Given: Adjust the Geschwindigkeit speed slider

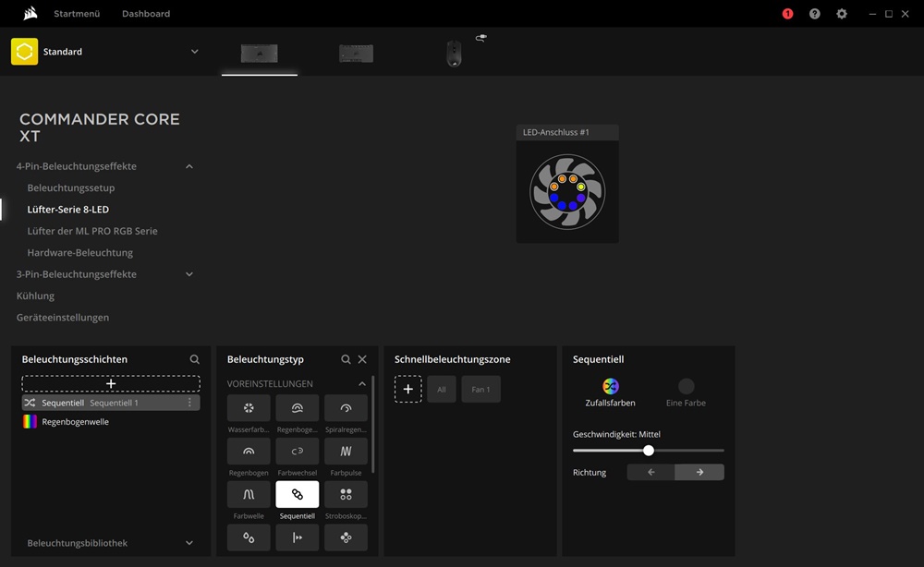Looking at the screenshot, I should (x=649, y=451).
